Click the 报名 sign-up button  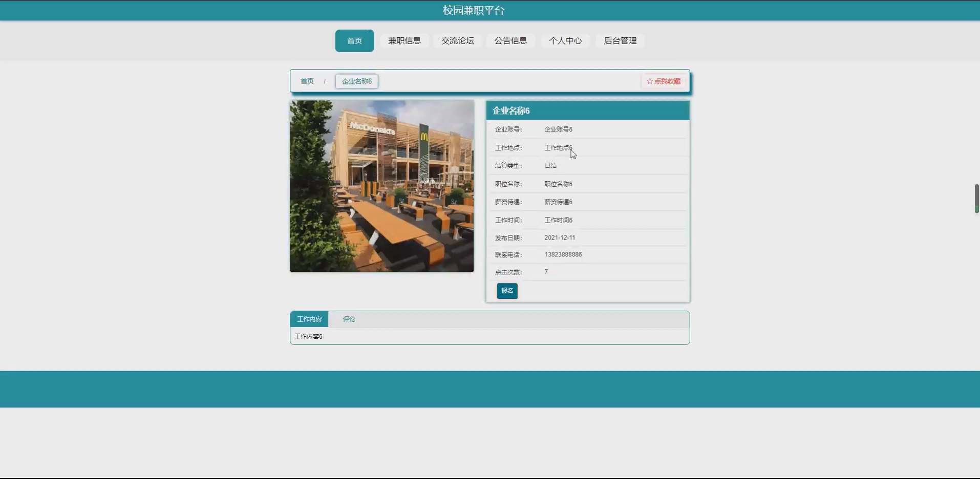[507, 291]
